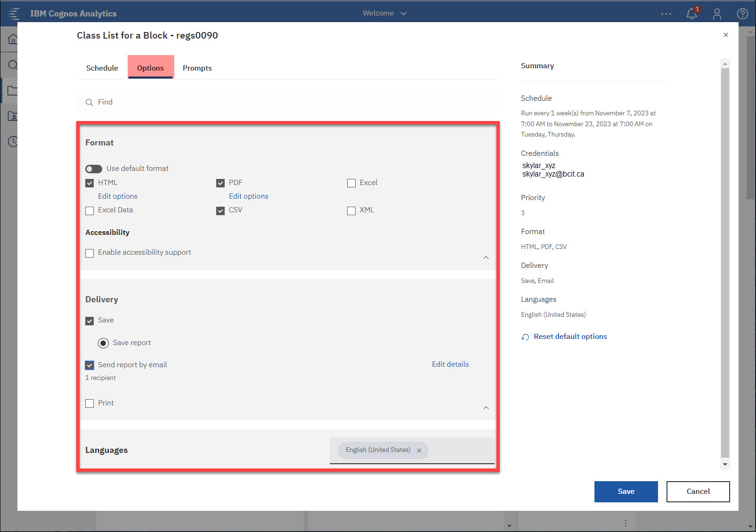
Task: Click the 1 recipient text
Action: 100,378
